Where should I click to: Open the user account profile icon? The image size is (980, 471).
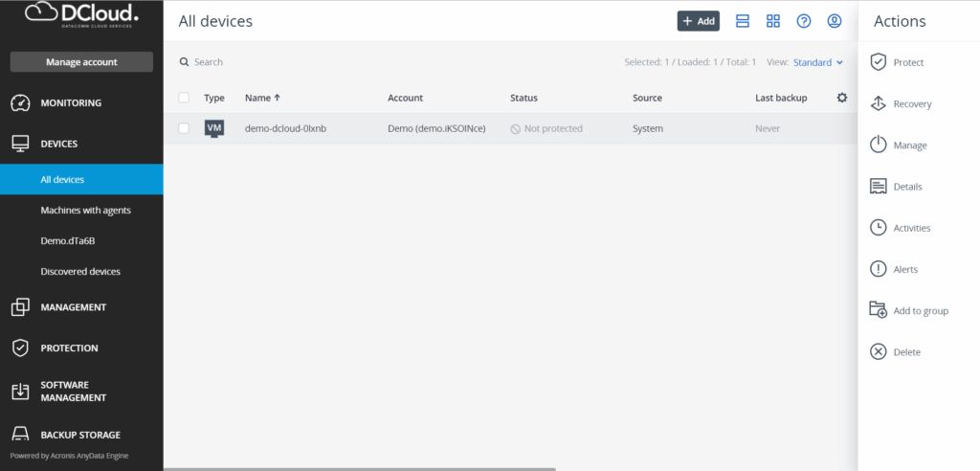[x=835, y=21]
